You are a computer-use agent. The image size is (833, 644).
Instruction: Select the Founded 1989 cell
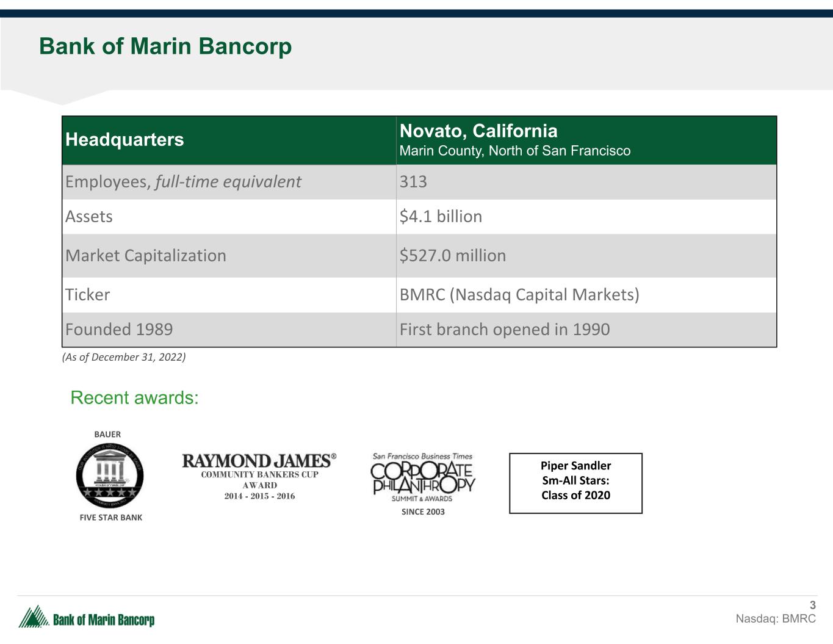119,330
